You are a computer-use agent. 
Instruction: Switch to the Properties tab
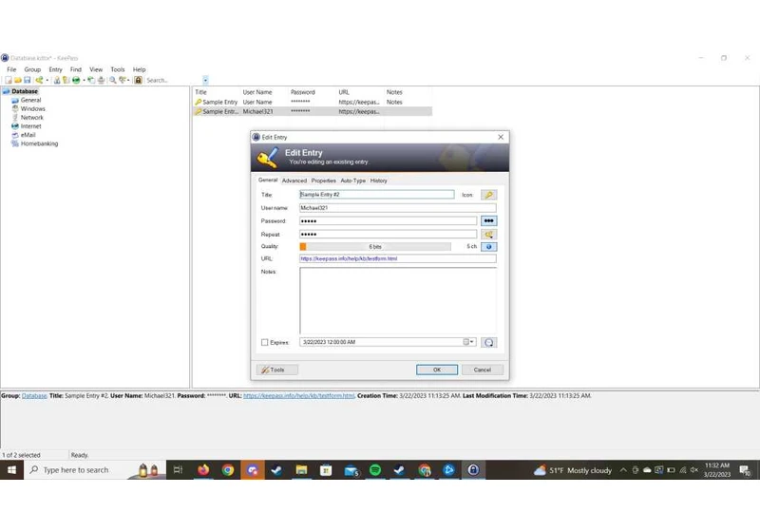click(323, 180)
